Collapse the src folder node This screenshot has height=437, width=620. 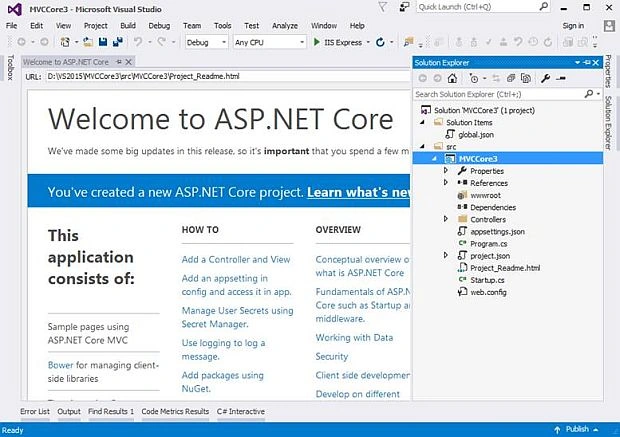[x=422, y=146]
